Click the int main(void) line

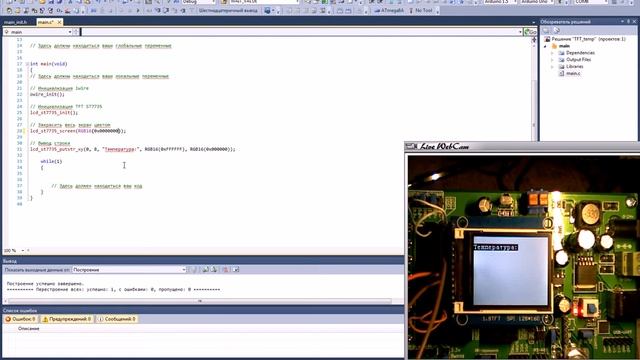pyautogui.click(x=49, y=64)
